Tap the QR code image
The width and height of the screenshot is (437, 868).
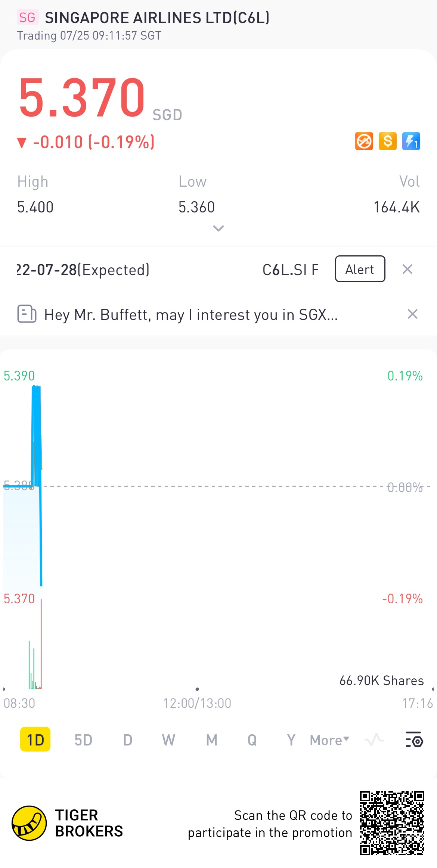coord(392,823)
